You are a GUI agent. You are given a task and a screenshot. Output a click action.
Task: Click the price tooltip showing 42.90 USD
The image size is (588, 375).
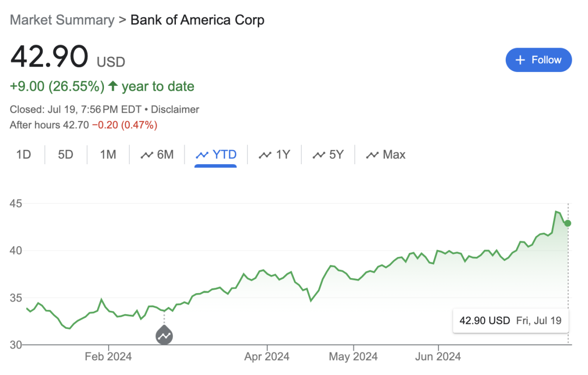(x=510, y=321)
